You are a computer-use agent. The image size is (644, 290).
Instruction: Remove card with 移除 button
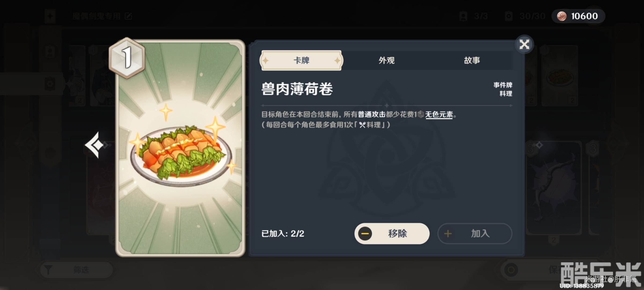(x=392, y=234)
